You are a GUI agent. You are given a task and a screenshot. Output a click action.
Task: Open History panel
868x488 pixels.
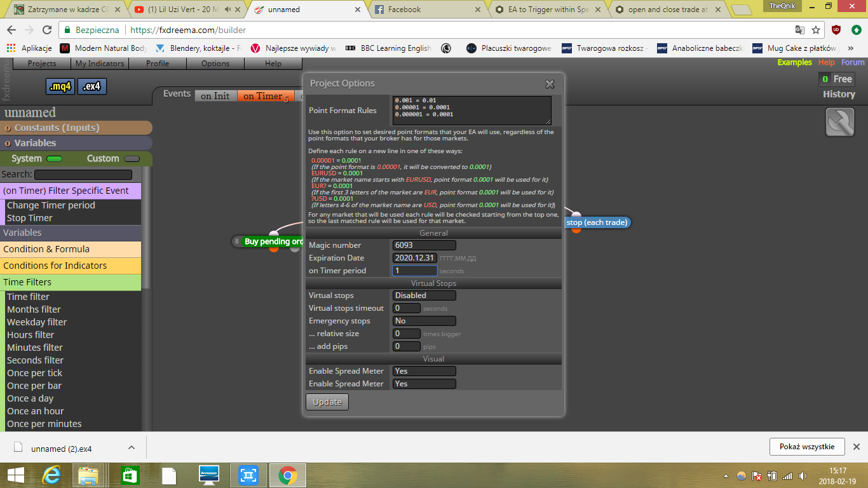pos(839,94)
